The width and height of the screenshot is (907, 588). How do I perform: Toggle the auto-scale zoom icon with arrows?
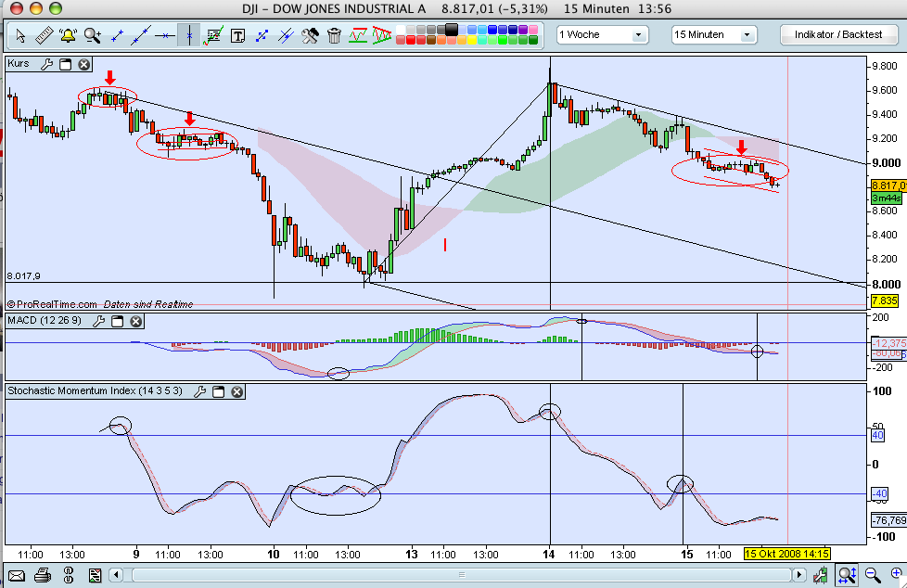[x=847, y=575]
